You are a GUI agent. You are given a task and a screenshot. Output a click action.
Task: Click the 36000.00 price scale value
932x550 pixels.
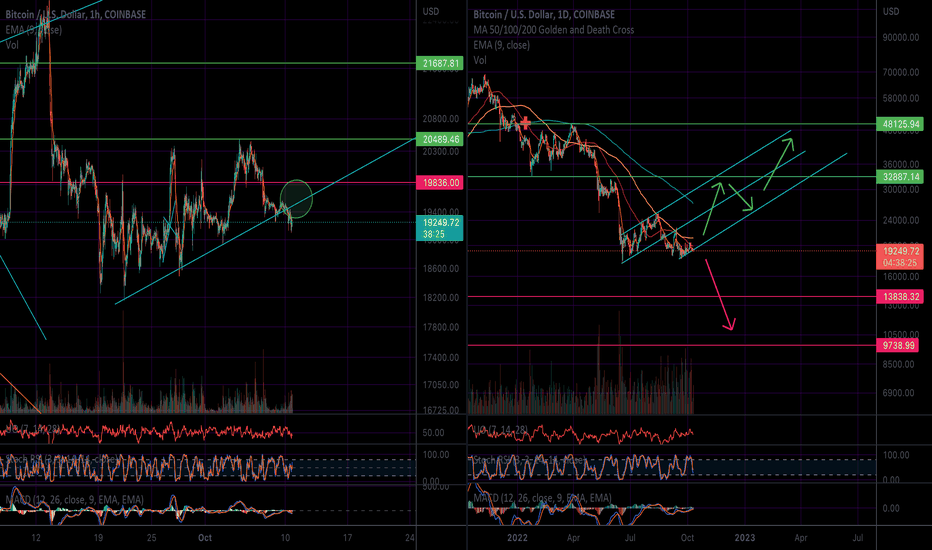(901, 164)
